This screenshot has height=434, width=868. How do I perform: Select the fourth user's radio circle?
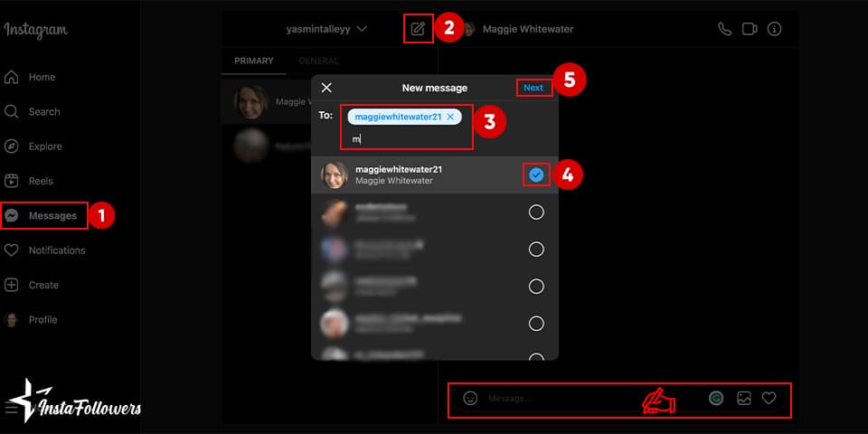click(x=536, y=287)
